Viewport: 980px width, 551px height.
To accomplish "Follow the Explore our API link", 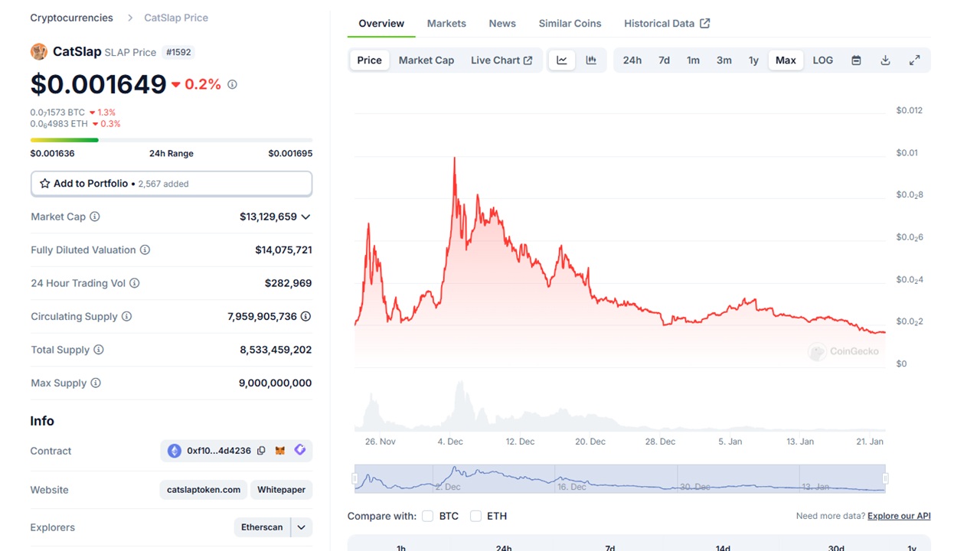I will [x=899, y=516].
